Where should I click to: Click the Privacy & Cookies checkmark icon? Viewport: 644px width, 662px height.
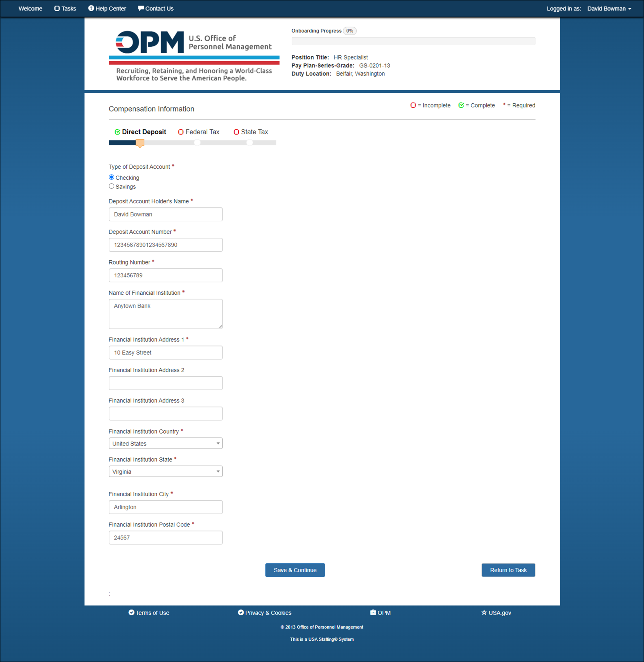(x=241, y=613)
